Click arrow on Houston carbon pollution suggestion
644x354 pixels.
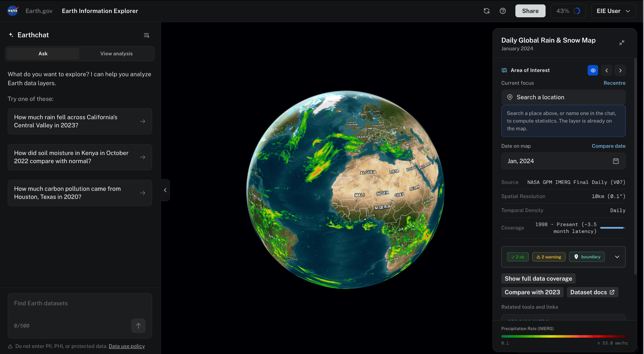143,193
